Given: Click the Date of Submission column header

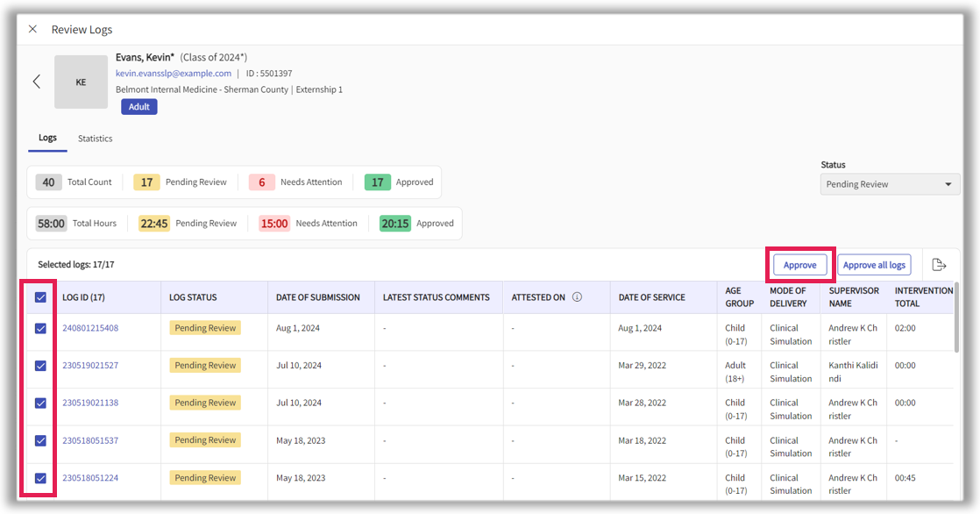Looking at the screenshot, I should (317, 297).
